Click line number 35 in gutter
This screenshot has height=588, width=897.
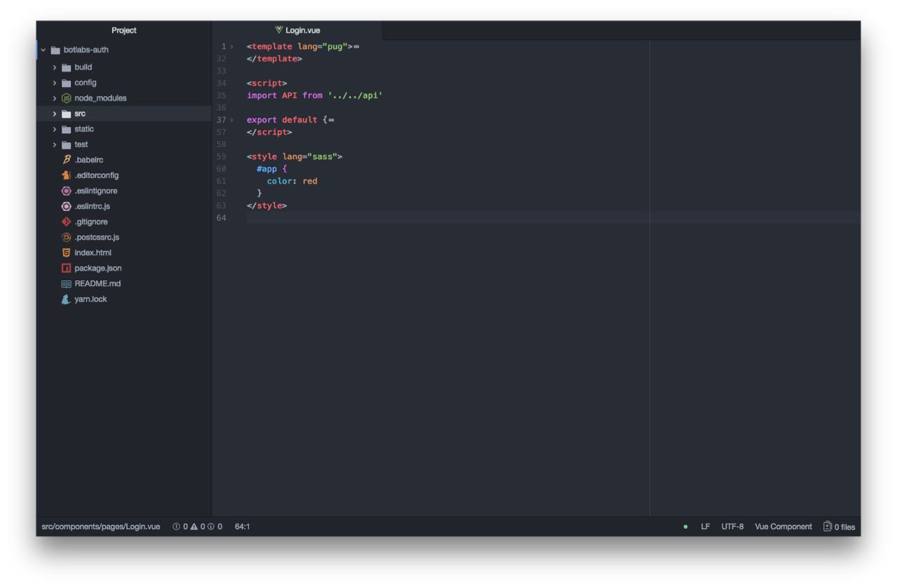tap(221, 95)
